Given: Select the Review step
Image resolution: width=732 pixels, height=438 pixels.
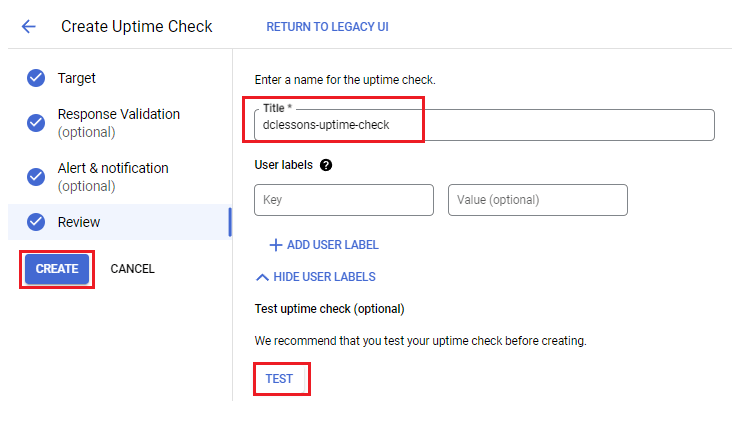Looking at the screenshot, I should point(120,222).
